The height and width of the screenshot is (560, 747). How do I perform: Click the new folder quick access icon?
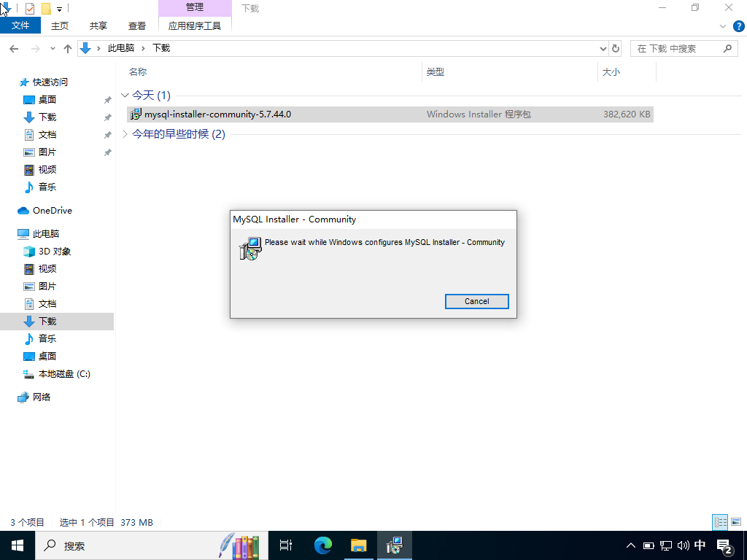point(46,9)
